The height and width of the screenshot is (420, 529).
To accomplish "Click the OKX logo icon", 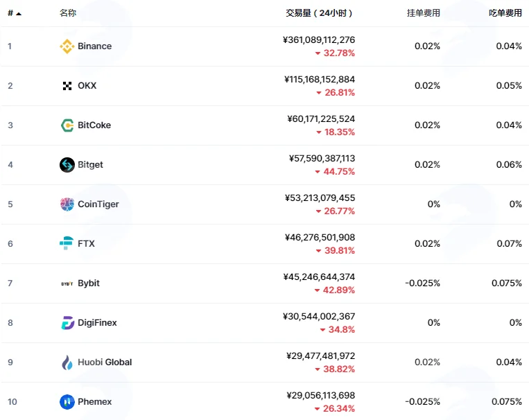I will click(67, 86).
